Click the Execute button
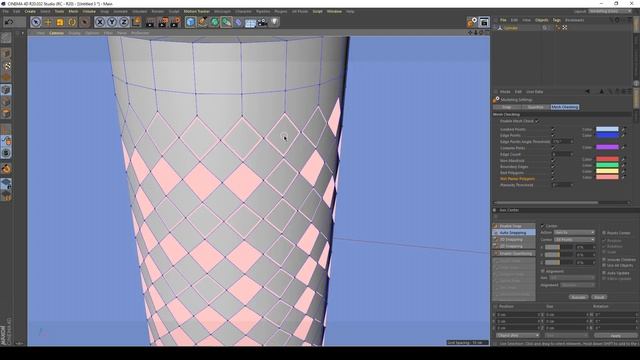The image size is (640, 360). [578, 297]
